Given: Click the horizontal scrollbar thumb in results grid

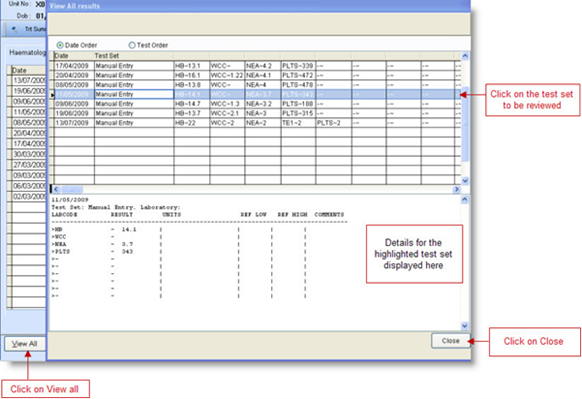Looking at the screenshot, I should (72, 189).
